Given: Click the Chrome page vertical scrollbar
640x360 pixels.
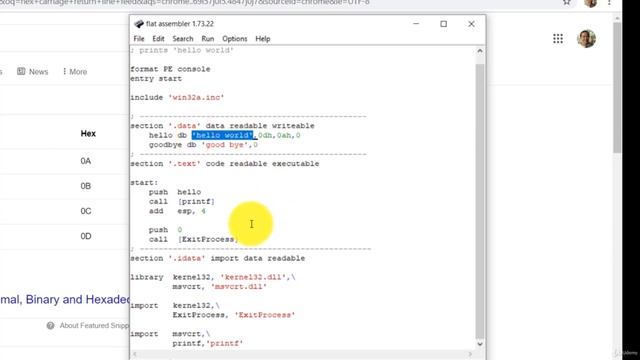Looking at the screenshot, I should pos(617,88).
